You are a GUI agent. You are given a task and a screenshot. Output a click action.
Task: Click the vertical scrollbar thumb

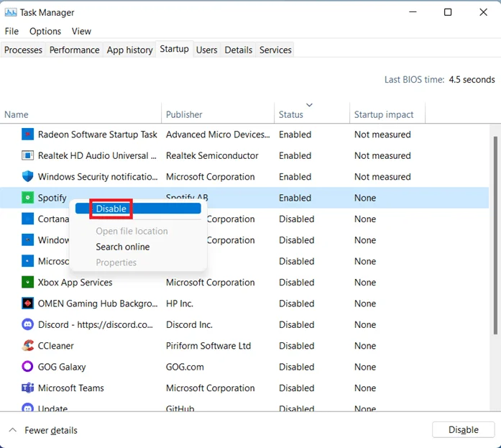tap(495, 235)
